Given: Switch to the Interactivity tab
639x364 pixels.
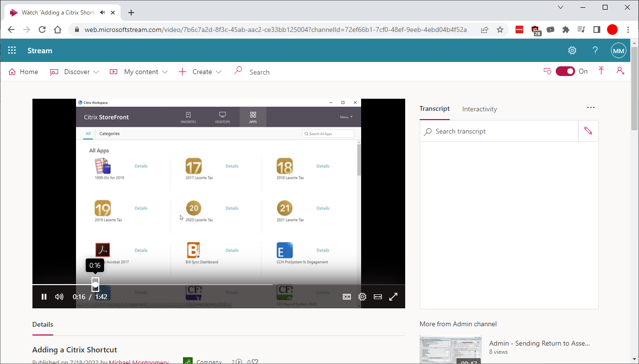Looking at the screenshot, I should point(479,109).
